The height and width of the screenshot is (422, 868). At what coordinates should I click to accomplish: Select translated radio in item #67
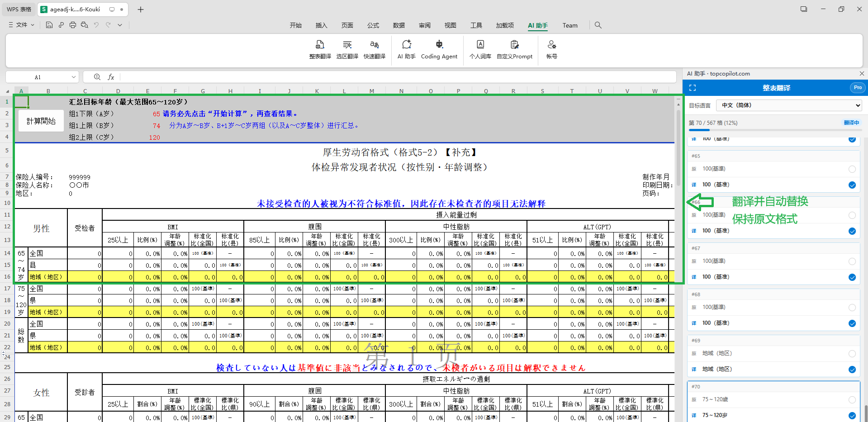tap(852, 277)
